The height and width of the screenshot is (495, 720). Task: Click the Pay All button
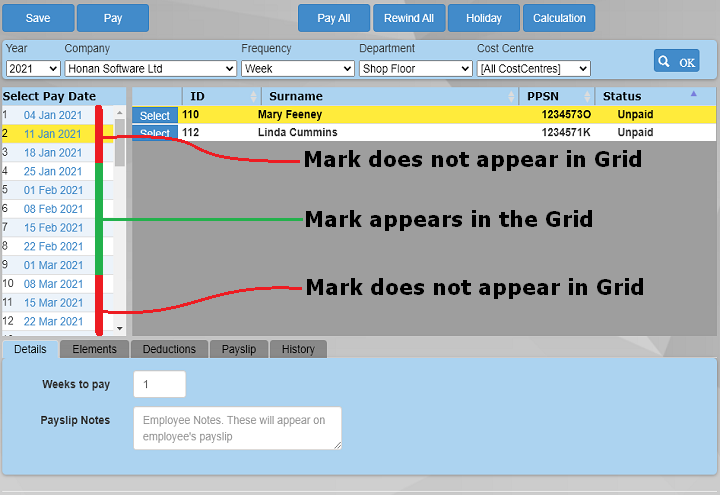(x=333, y=18)
